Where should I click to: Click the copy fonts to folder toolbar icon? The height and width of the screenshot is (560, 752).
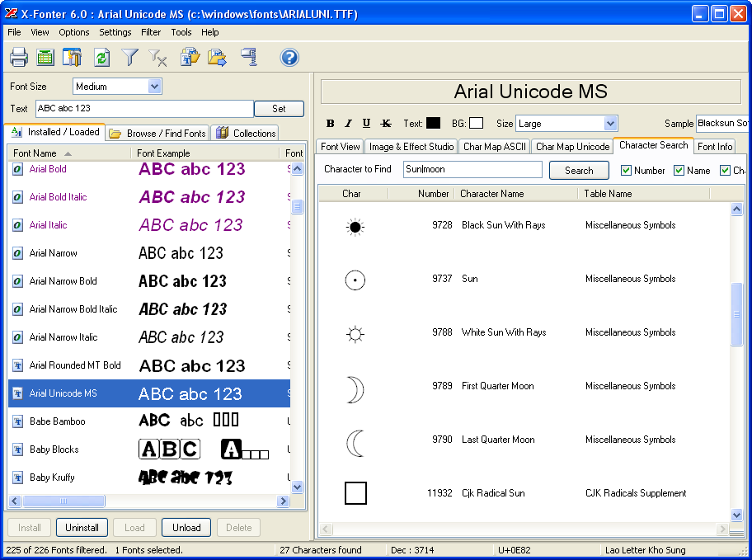click(190, 57)
